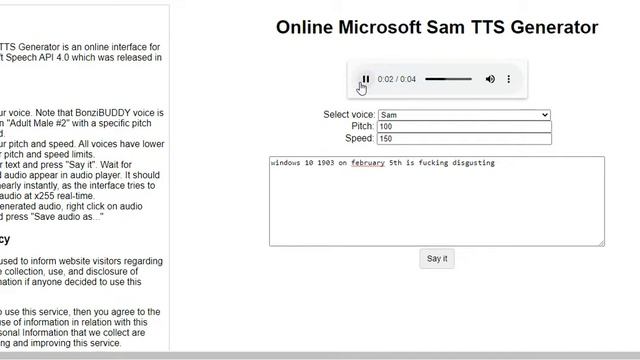Click the Speed input field

464,139
